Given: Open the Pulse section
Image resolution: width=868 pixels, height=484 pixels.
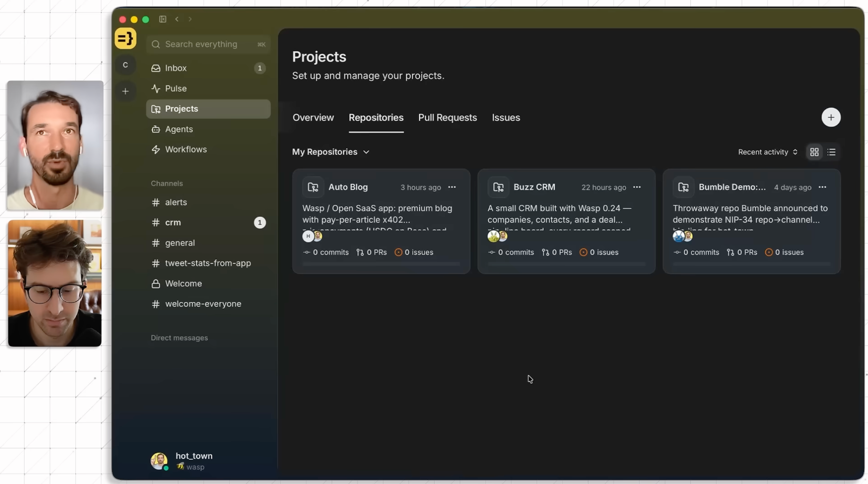Looking at the screenshot, I should coord(208,89).
